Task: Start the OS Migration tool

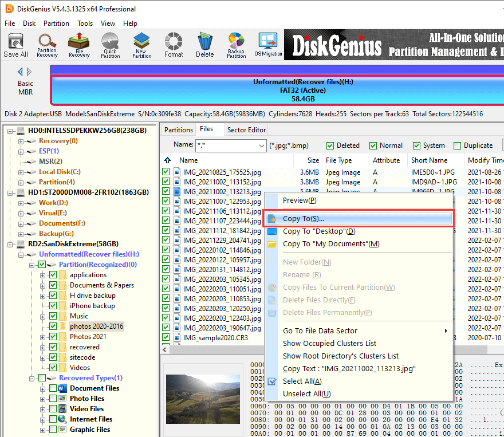Action: point(268,45)
